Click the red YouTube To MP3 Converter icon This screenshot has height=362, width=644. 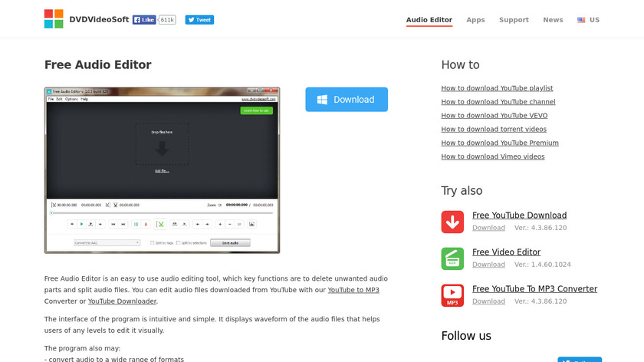click(452, 295)
